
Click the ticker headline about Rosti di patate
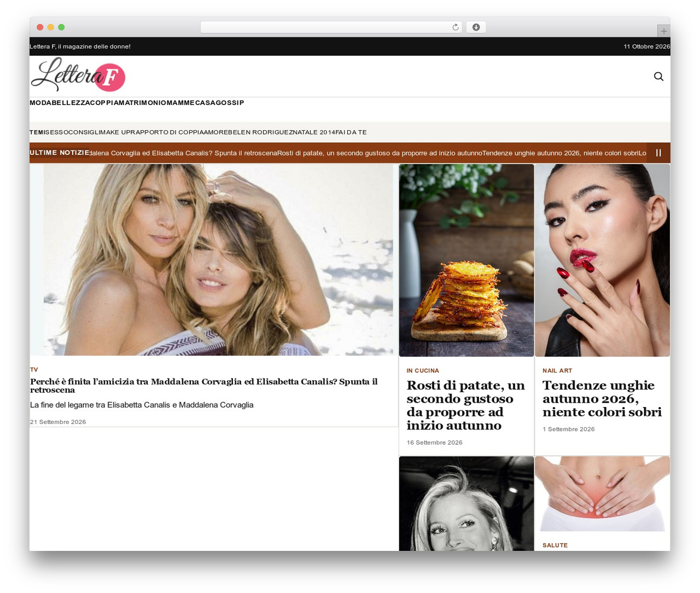click(380, 153)
